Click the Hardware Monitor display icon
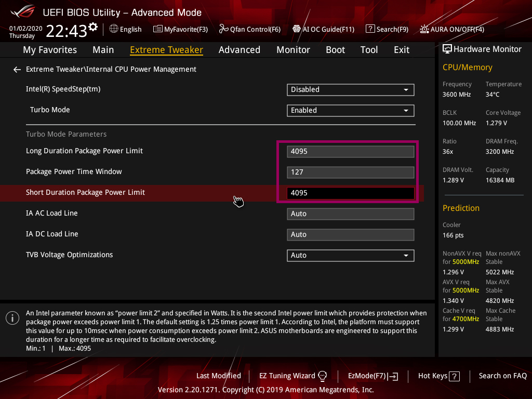This screenshot has width=532, height=399. pos(447,49)
